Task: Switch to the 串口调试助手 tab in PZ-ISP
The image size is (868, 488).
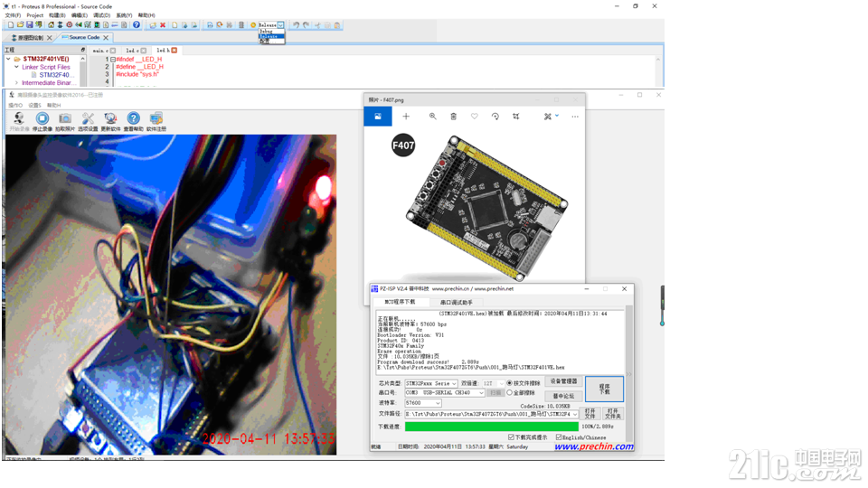Action: tap(457, 302)
